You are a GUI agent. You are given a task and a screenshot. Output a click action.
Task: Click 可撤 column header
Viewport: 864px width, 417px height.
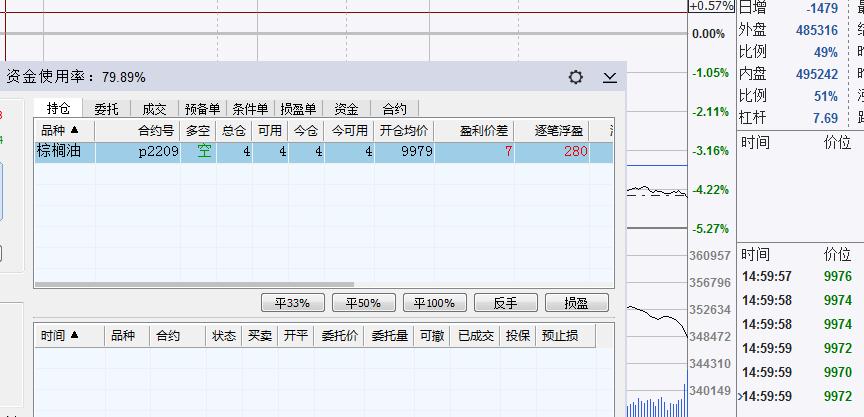[432, 335]
